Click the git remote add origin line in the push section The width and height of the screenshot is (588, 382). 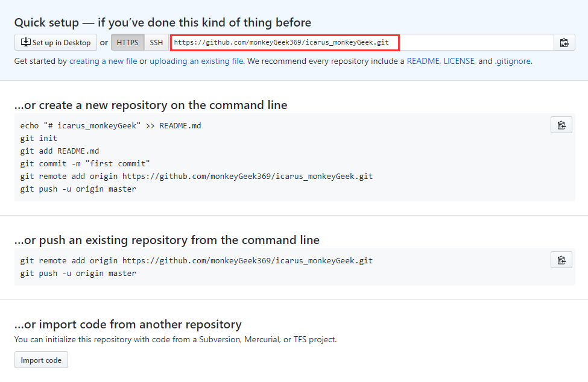point(197,261)
